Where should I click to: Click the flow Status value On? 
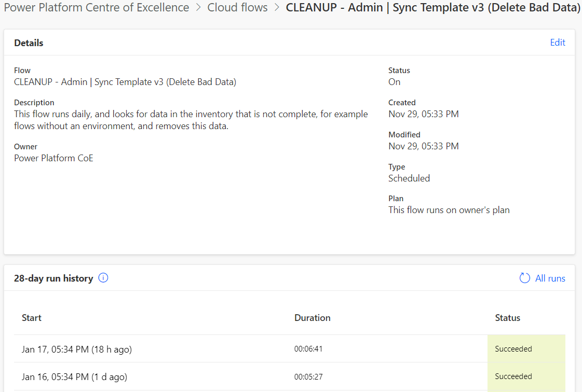(394, 82)
